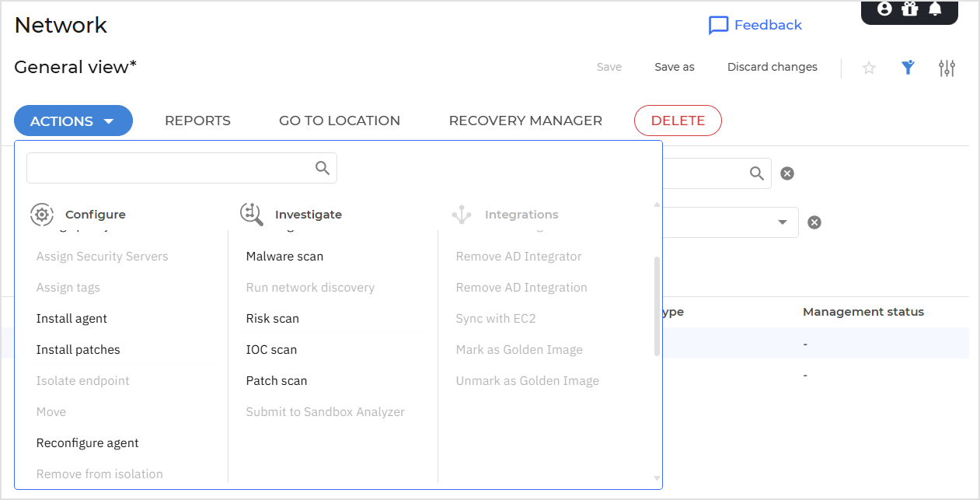Clear the top filter search field
This screenshot has height=500, width=980.
point(787,173)
